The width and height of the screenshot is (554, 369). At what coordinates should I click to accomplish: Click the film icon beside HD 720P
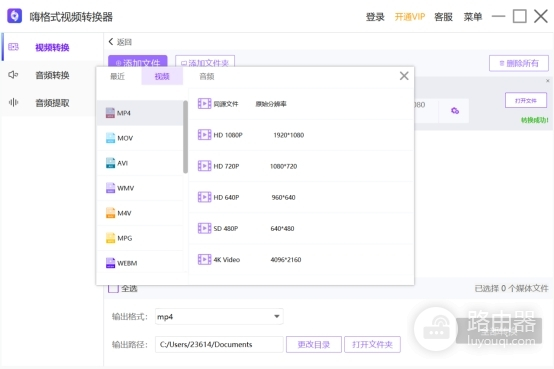point(204,166)
